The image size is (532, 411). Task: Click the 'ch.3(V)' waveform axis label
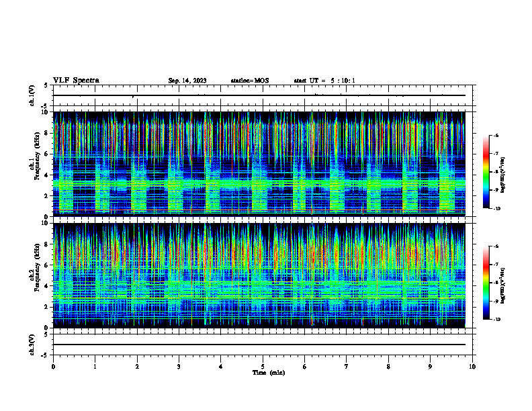point(32,345)
